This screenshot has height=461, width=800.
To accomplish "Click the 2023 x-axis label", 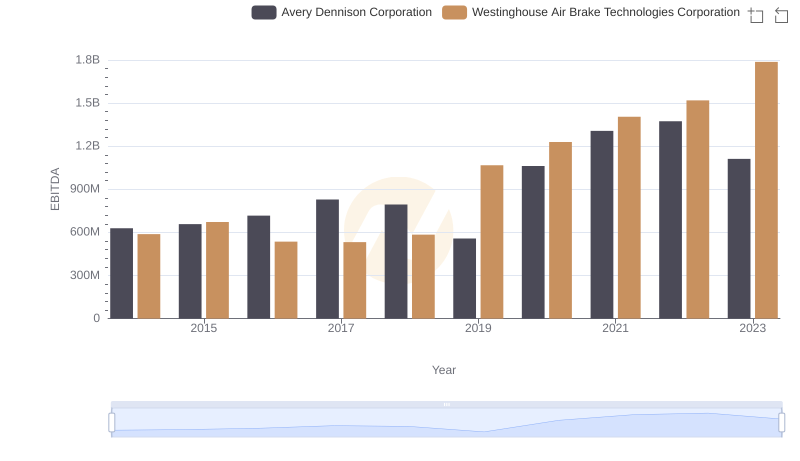I will coord(753,328).
